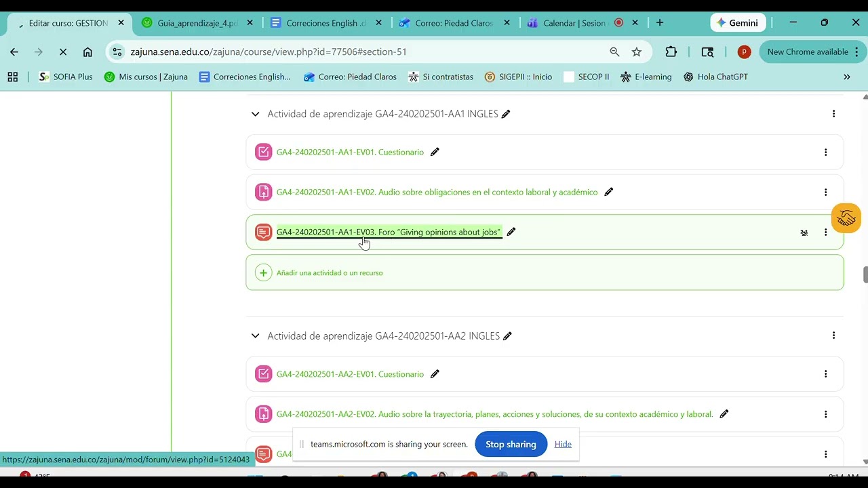Edit title of AA1 INGLES section
868x488 pixels.
(506, 114)
